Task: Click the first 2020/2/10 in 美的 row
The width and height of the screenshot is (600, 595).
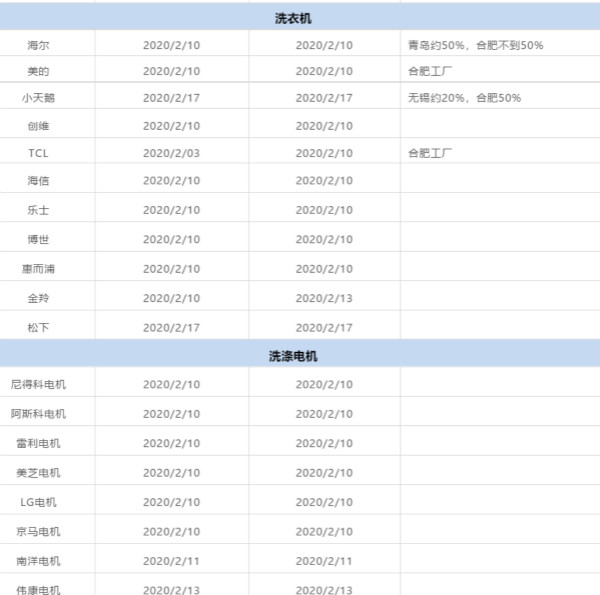Action: coord(171,71)
